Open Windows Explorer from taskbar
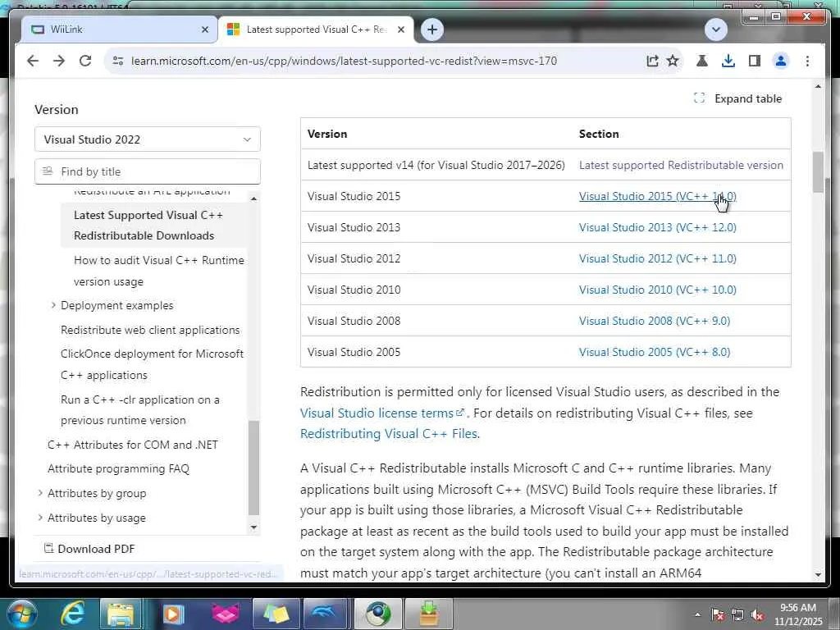 point(121,614)
